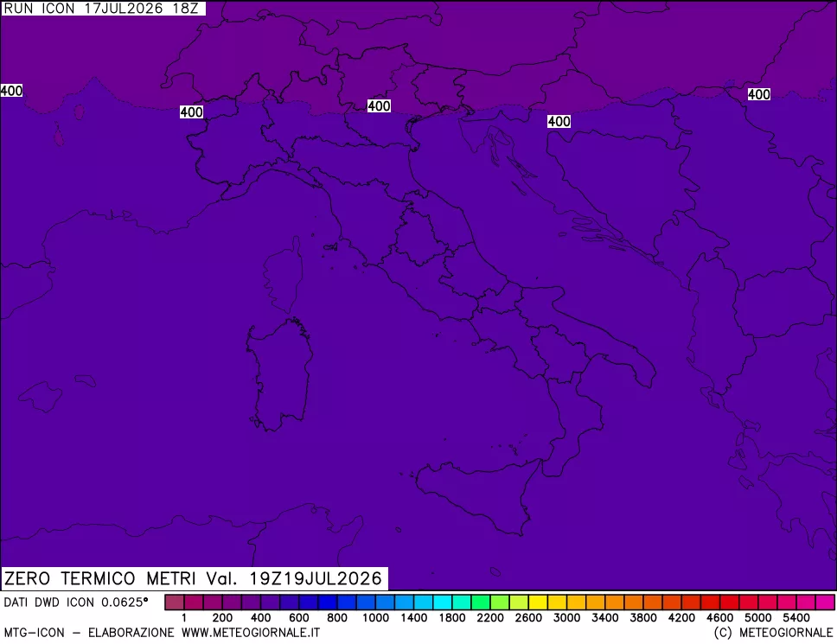
Task: Click the legend value "1800"
Action: click(452, 618)
